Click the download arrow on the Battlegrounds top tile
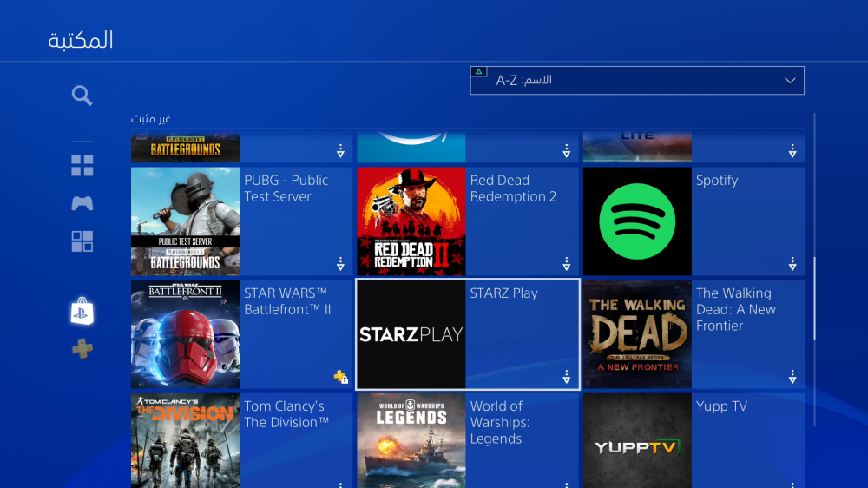This screenshot has width=868, height=488. point(340,151)
